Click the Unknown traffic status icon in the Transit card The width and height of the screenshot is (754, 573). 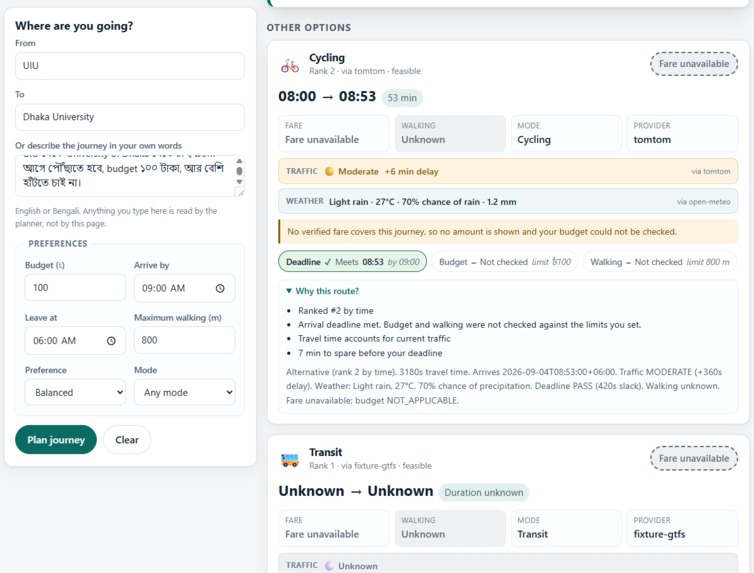click(x=329, y=566)
